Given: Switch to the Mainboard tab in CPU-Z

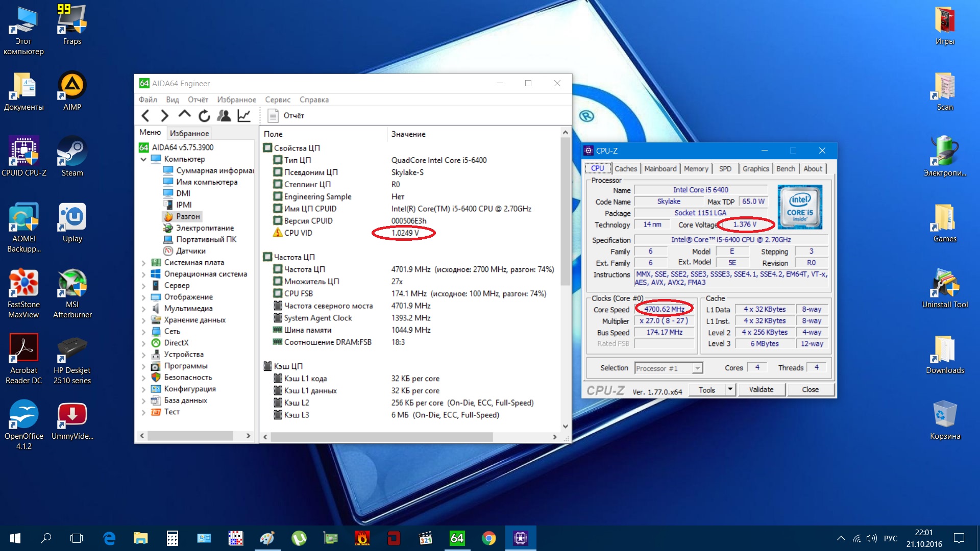Looking at the screenshot, I should click(660, 169).
